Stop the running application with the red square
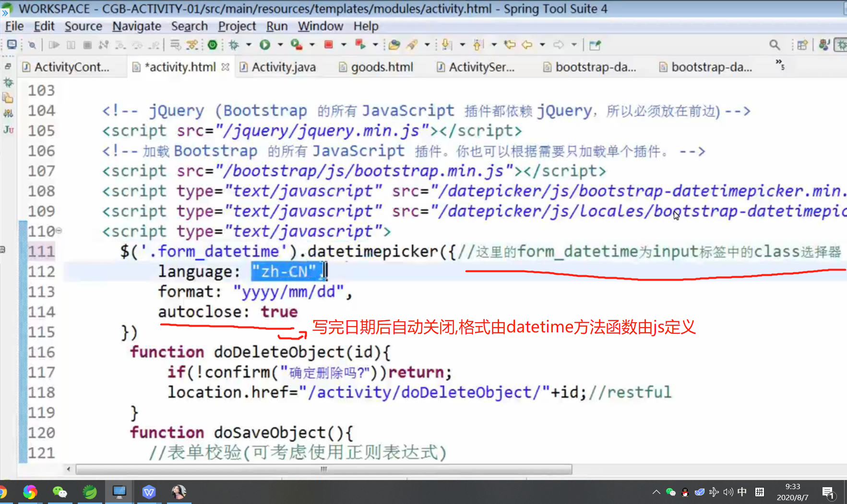 (329, 45)
